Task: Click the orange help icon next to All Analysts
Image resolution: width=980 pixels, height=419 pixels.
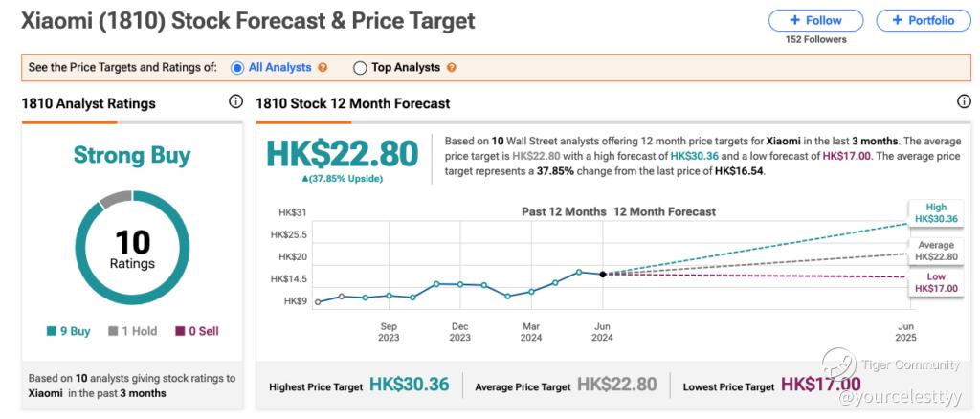Action: pyautogui.click(x=323, y=67)
